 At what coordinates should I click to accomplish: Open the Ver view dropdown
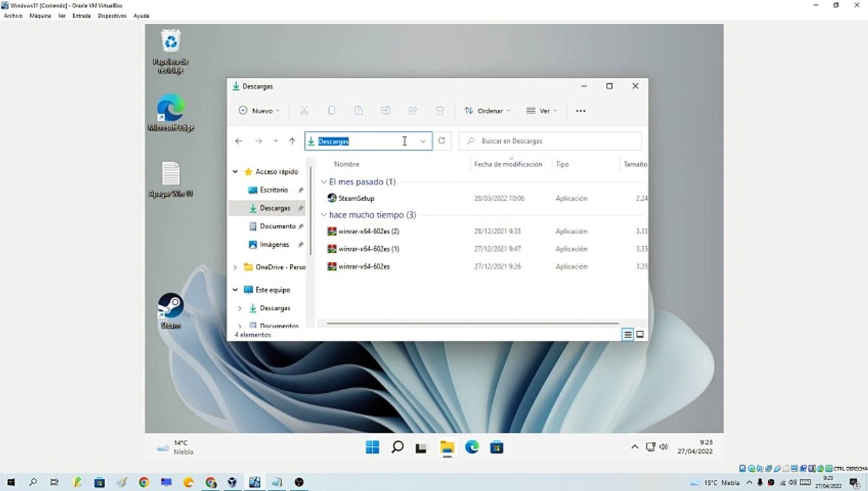(x=542, y=110)
